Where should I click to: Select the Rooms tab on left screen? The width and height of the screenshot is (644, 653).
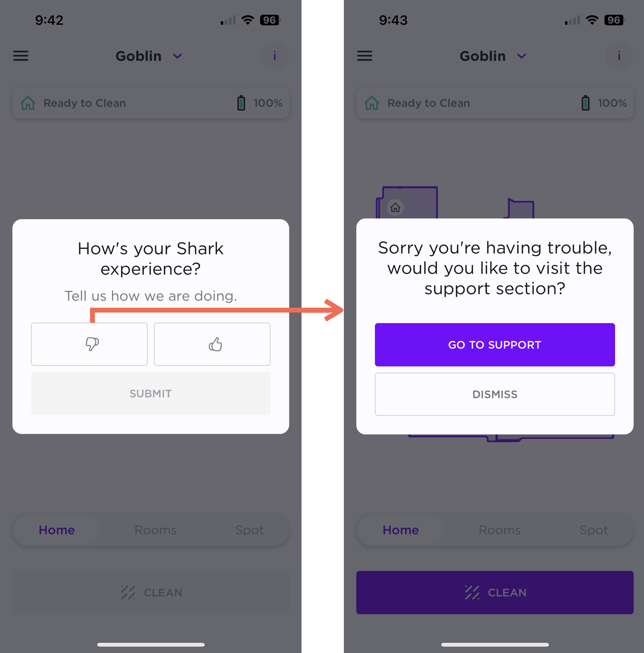pyautogui.click(x=155, y=530)
